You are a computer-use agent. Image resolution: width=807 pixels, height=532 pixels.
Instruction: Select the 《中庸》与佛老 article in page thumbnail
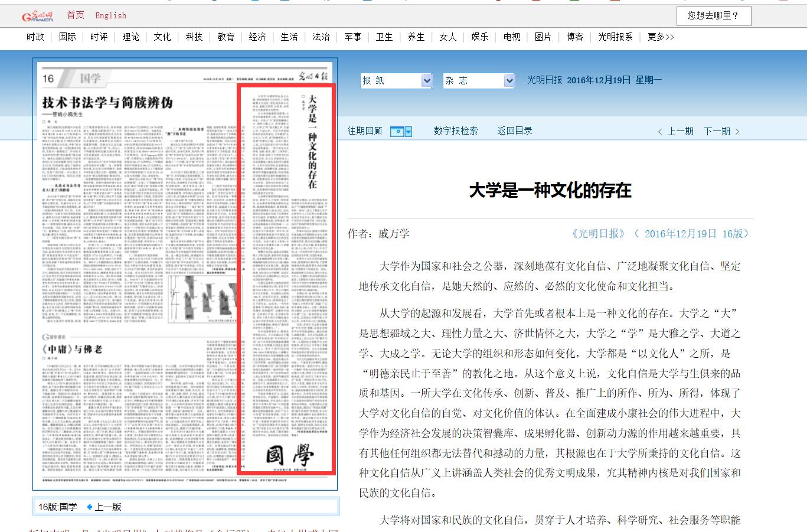click(x=72, y=349)
